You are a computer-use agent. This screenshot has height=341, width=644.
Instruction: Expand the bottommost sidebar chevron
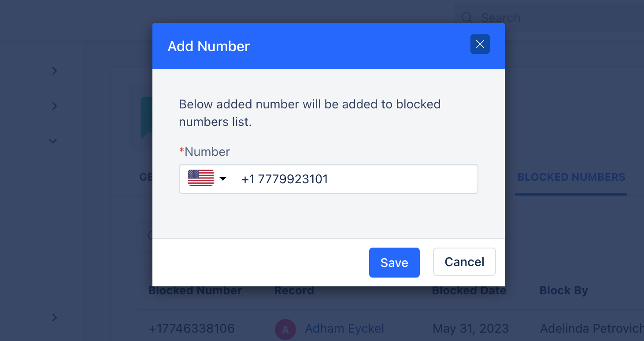[54, 317]
